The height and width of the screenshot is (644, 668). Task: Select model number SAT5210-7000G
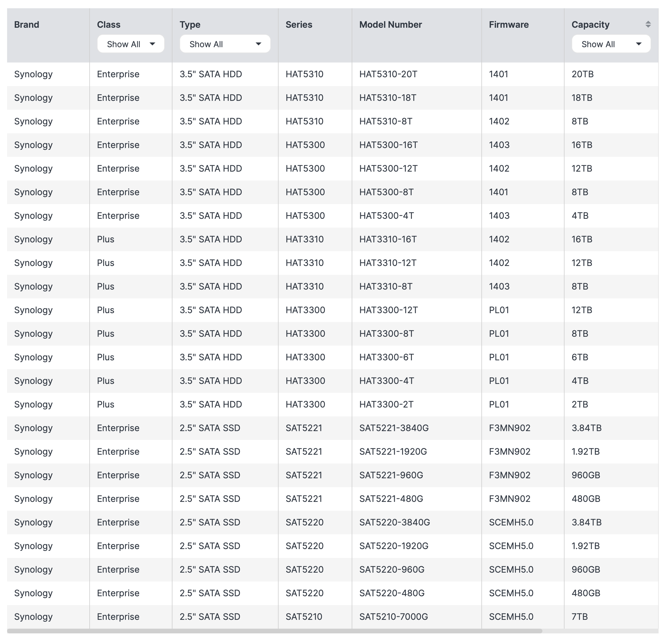[x=393, y=617]
